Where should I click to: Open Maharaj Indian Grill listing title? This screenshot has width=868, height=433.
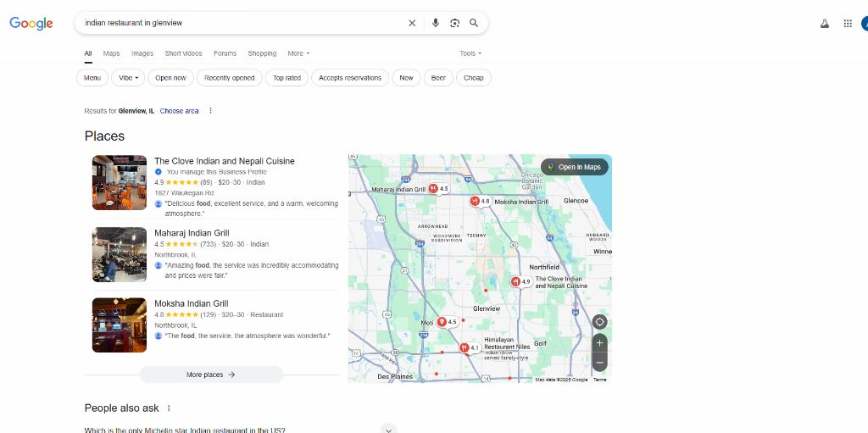pyautogui.click(x=192, y=233)
